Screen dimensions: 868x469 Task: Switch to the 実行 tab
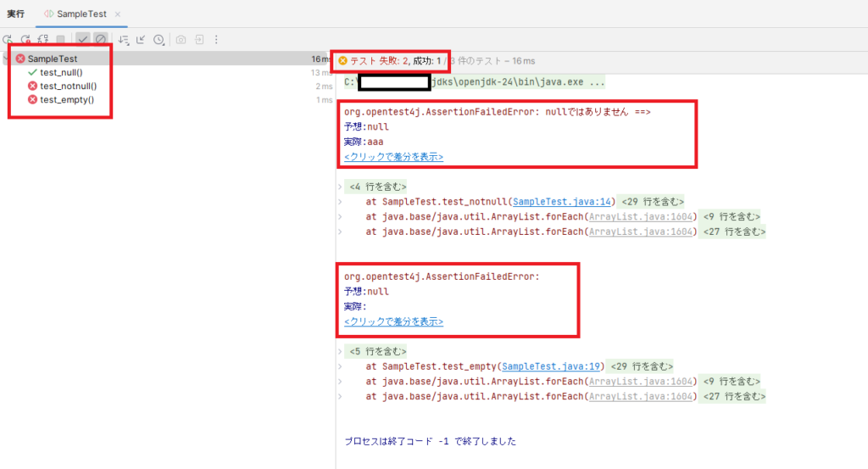[15, 14]
